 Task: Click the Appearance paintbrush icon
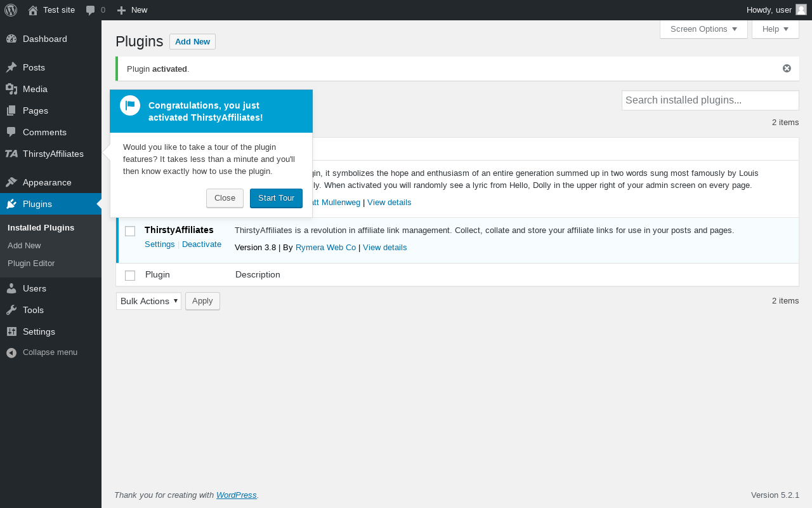[11, 182]
